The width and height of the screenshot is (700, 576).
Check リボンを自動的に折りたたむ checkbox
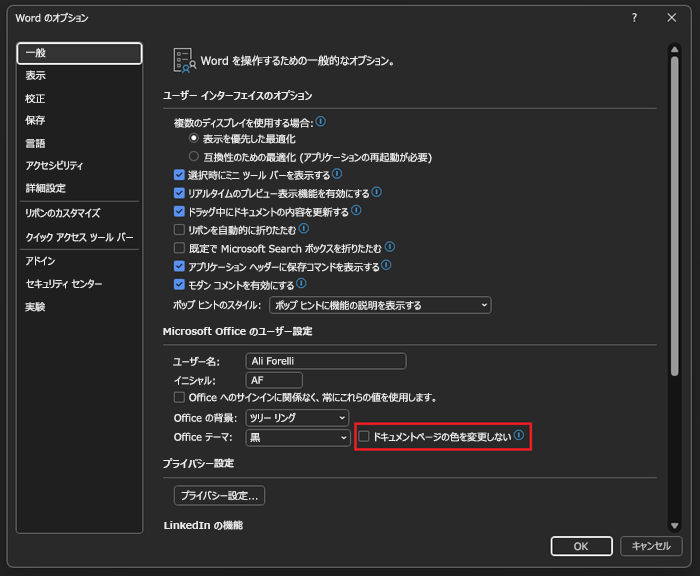pyautogui.click(x=179, y=230)
